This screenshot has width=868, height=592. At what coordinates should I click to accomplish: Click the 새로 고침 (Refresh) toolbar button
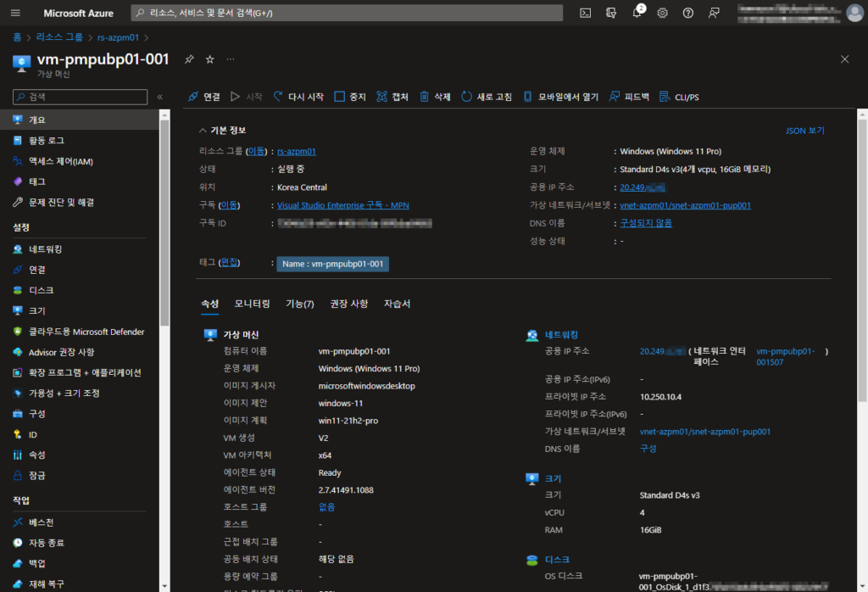click(x=486, y=97)
